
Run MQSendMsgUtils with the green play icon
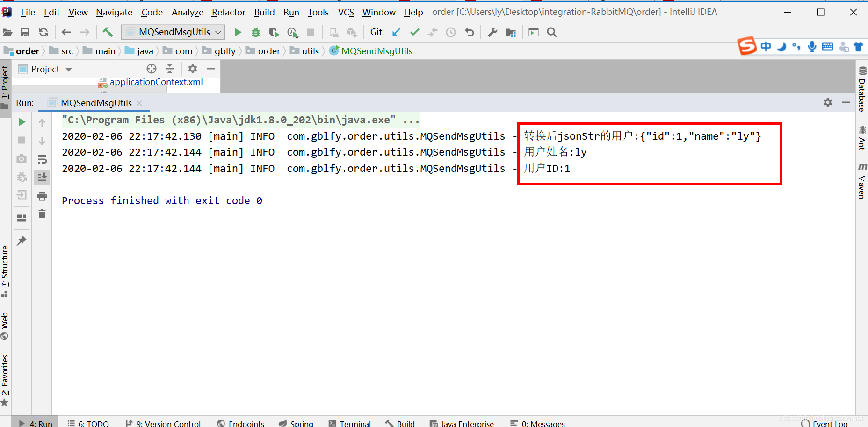coord(238,32)
